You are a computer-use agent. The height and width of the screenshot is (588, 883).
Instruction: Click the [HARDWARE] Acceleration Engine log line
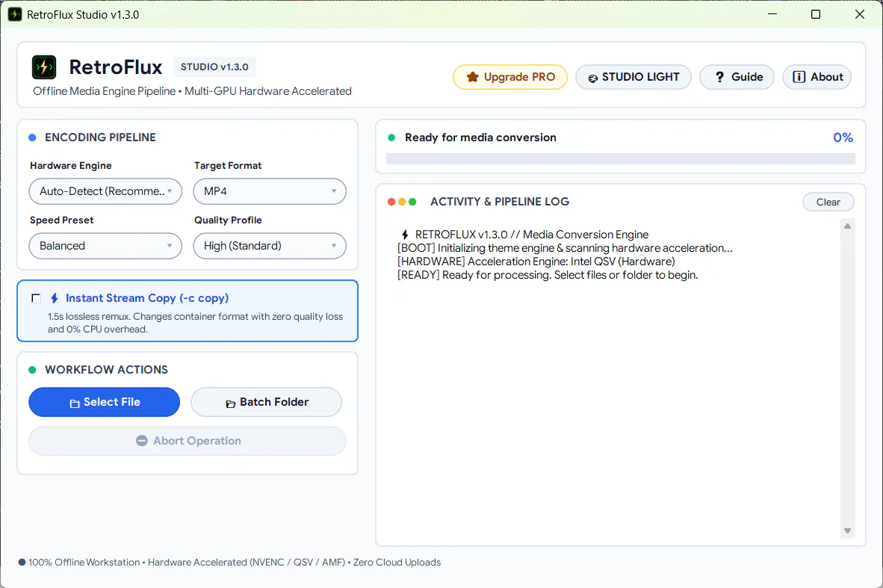(536, 261)
